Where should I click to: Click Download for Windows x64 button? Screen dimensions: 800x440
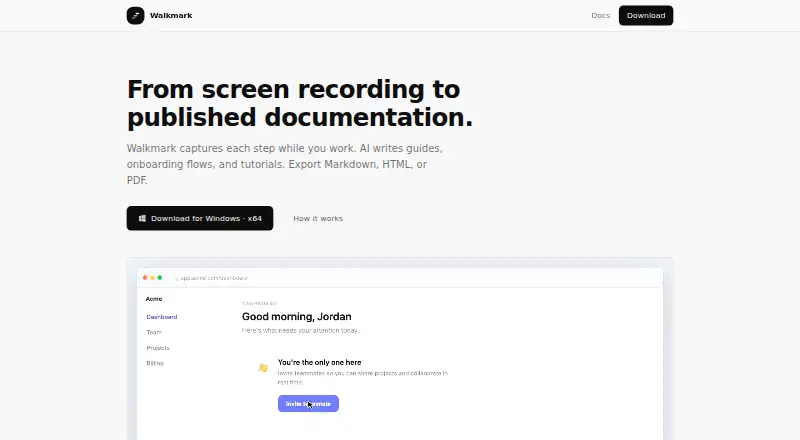pos(200,218)
